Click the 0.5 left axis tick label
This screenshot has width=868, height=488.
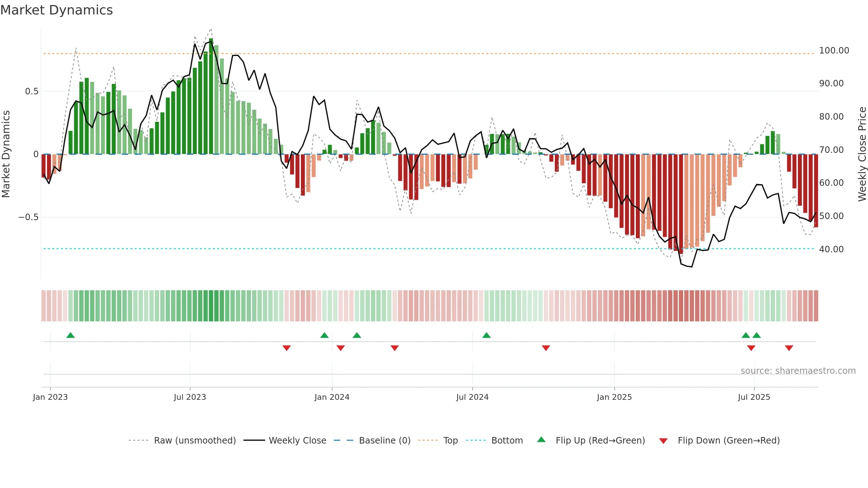(32, 91)
